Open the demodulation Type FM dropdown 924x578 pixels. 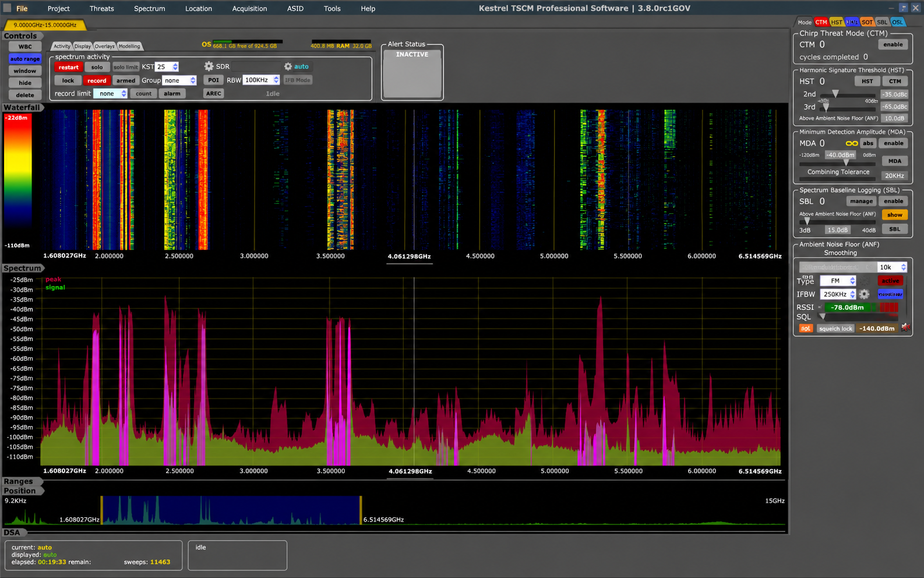click(838, 281)
